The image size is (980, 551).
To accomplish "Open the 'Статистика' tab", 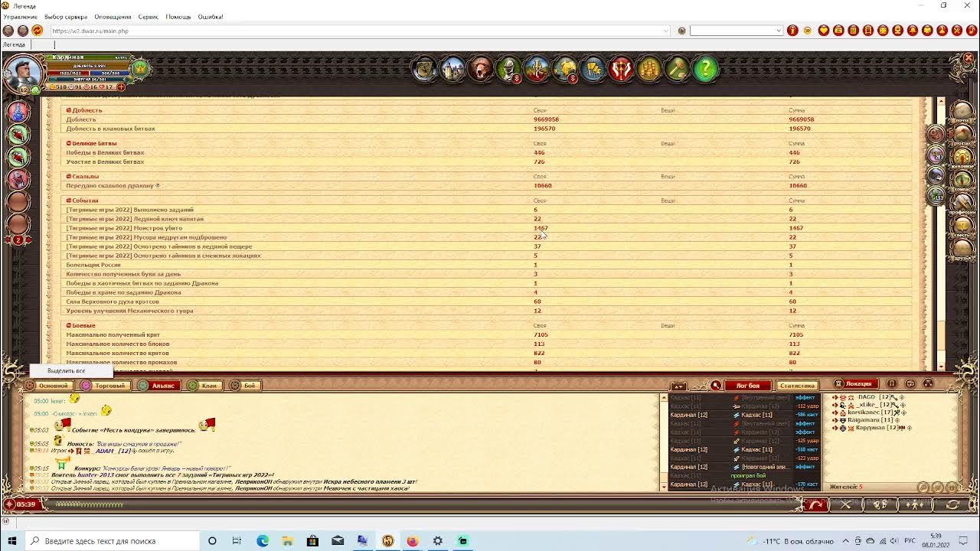I will pos(797,386).
